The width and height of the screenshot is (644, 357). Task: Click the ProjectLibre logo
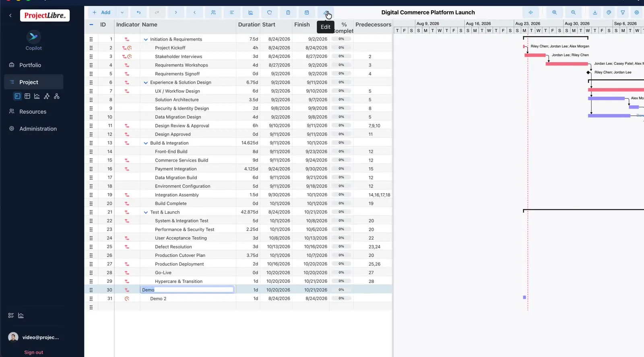[x=45, y=16]
